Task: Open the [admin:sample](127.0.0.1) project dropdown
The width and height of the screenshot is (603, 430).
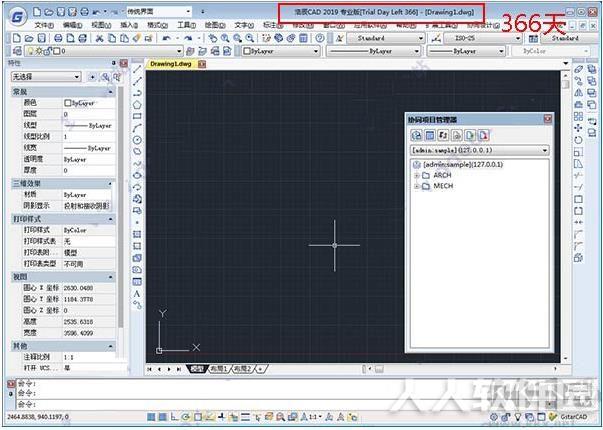Action: point(480,150)
